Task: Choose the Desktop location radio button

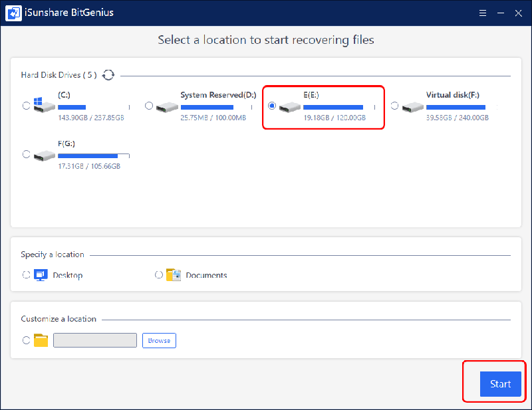Action: click(x=26, y=274)
